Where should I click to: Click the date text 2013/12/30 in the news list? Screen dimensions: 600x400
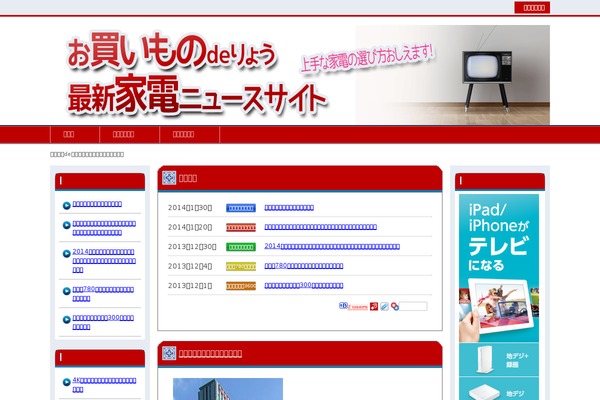(192, 247)
